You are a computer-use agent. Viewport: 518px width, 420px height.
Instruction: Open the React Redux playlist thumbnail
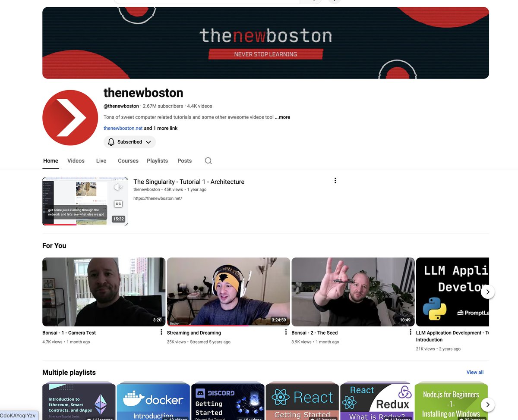click(x=377, y=402)
